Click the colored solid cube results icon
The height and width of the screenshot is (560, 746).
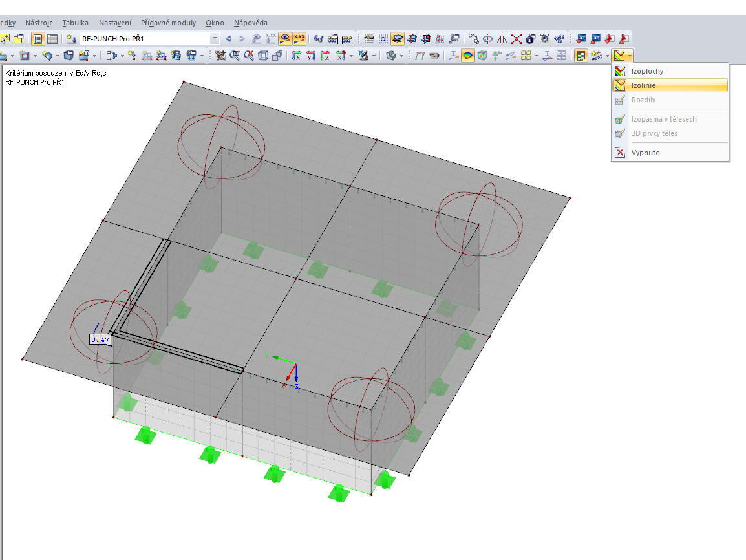coord(482,56)
